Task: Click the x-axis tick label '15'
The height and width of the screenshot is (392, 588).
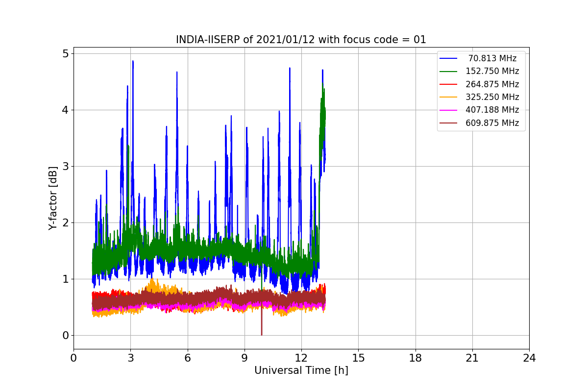Action: pos(358,358)
